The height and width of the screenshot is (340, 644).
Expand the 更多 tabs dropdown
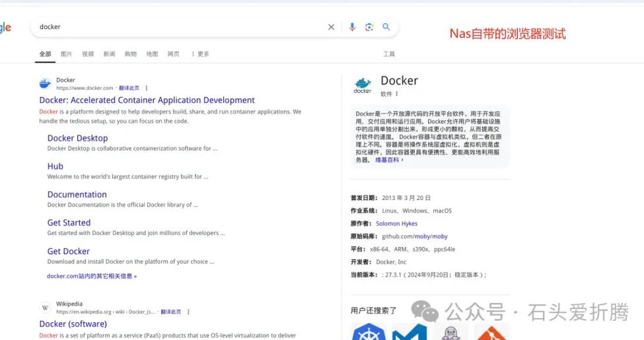tap(200, 53)
